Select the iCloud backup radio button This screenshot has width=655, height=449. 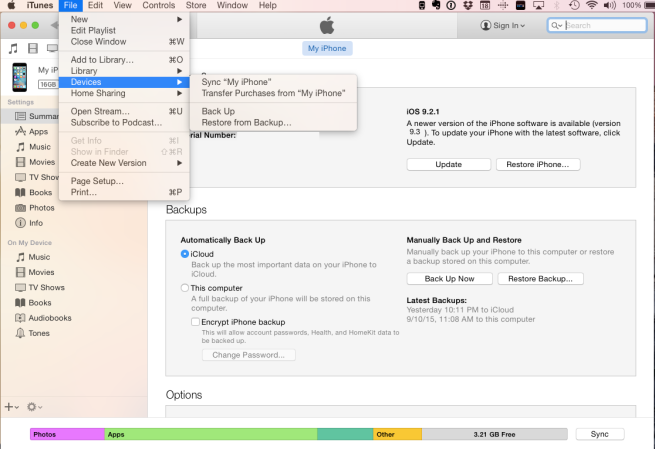(x=185, y=254)
